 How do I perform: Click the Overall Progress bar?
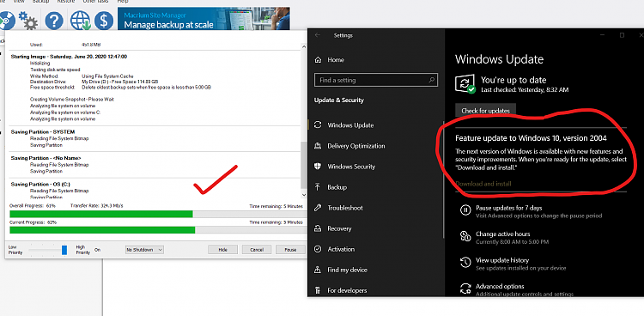point(158,214)
